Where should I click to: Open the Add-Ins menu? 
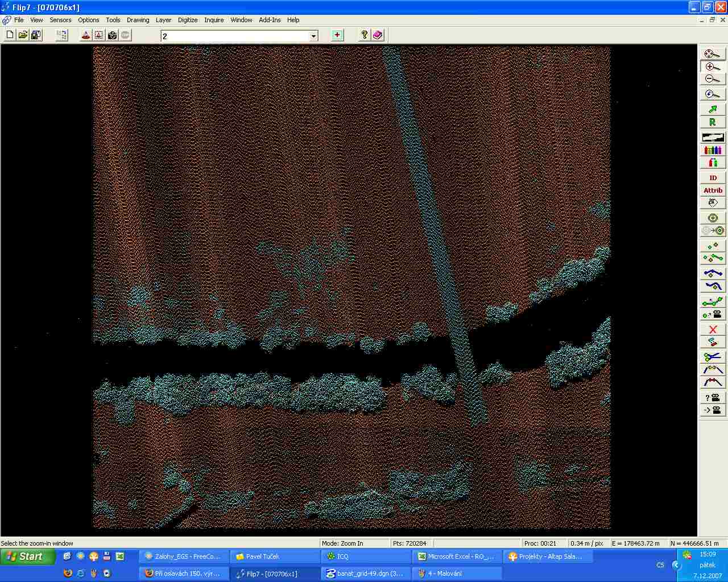pos(270,20)
